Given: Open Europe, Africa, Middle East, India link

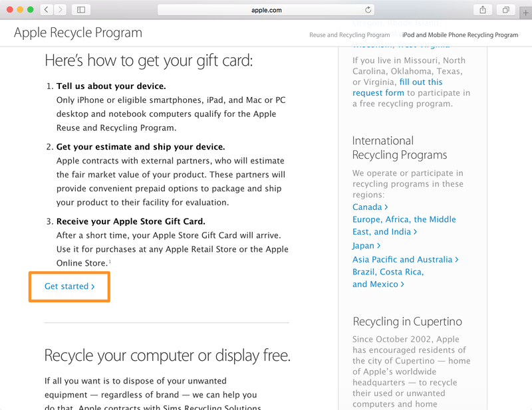Looking at the screenshot, I should [x=404, y=225].
